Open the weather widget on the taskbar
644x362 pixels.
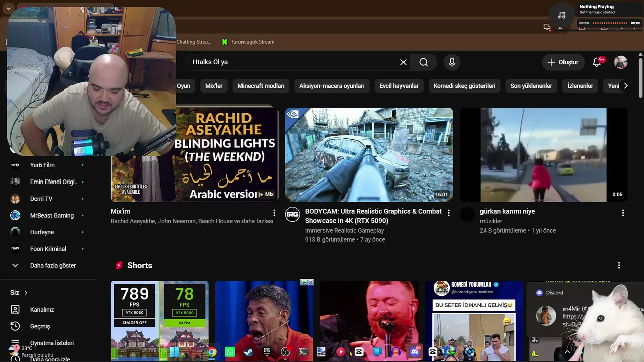[x=30, y=351]
